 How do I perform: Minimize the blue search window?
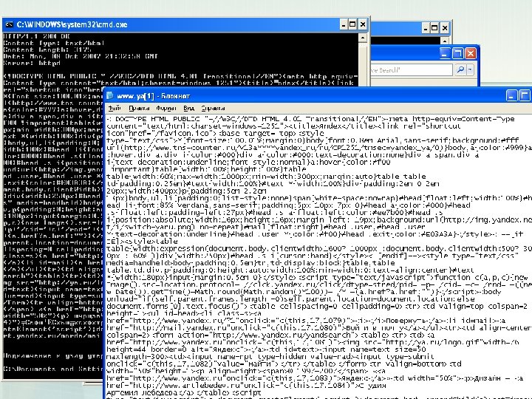(x=445, y=53)
